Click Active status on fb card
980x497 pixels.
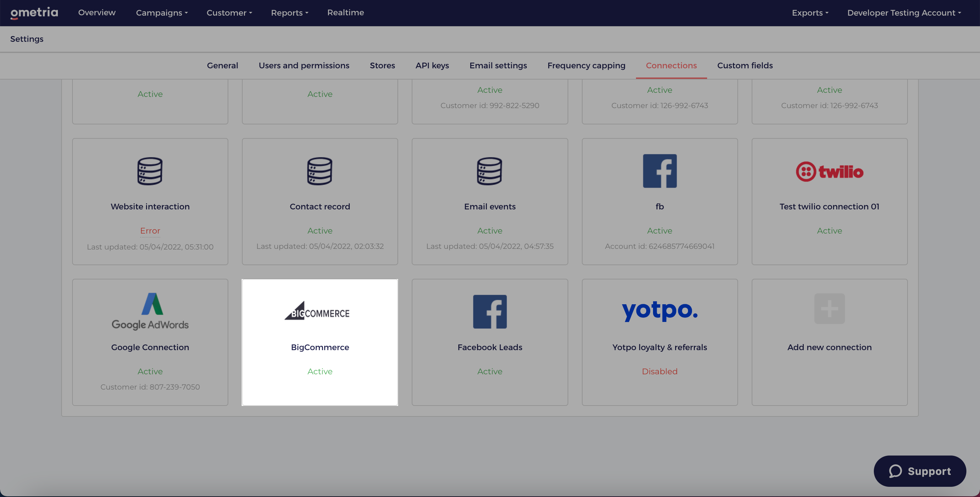pos(660,230)
